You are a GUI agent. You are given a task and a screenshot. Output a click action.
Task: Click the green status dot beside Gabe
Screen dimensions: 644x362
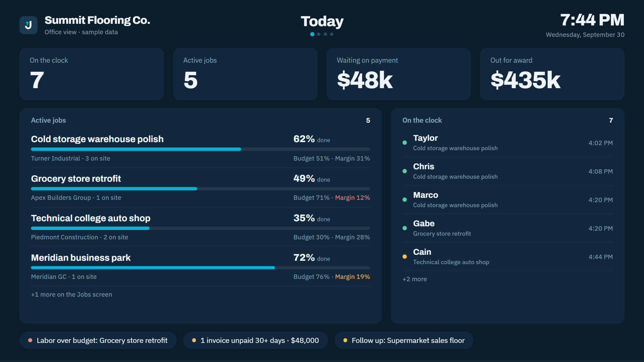tap(405, 228)
